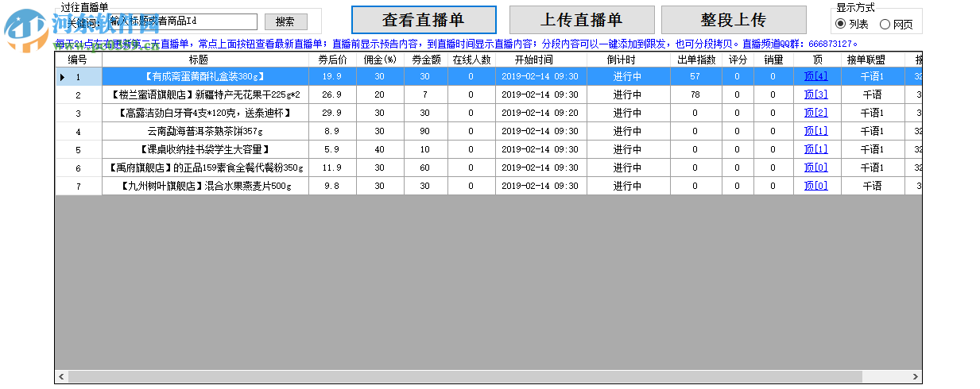Click the 顶[0] link in row 7
Screen dimensions: 980x389
pyautogui.click(x=815, y=186)
